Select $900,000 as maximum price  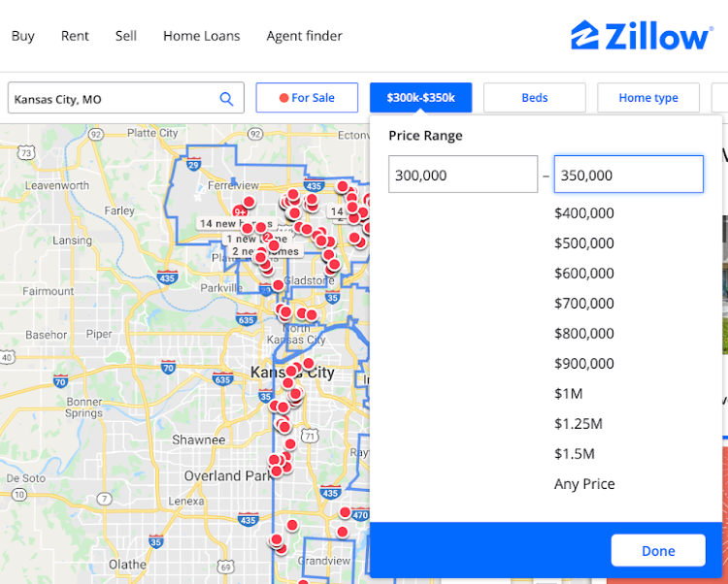pos(584,364)
